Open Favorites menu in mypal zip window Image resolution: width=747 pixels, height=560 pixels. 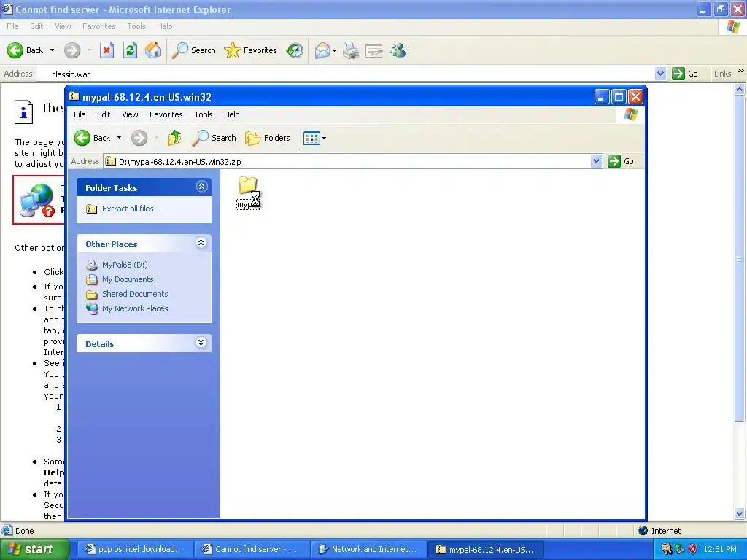[166, 114]
